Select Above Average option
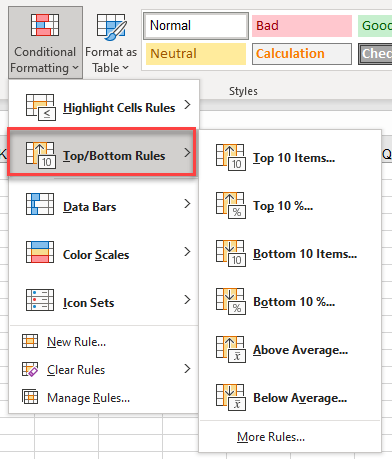The image size is (392, 459). click(x=290, y=349)
